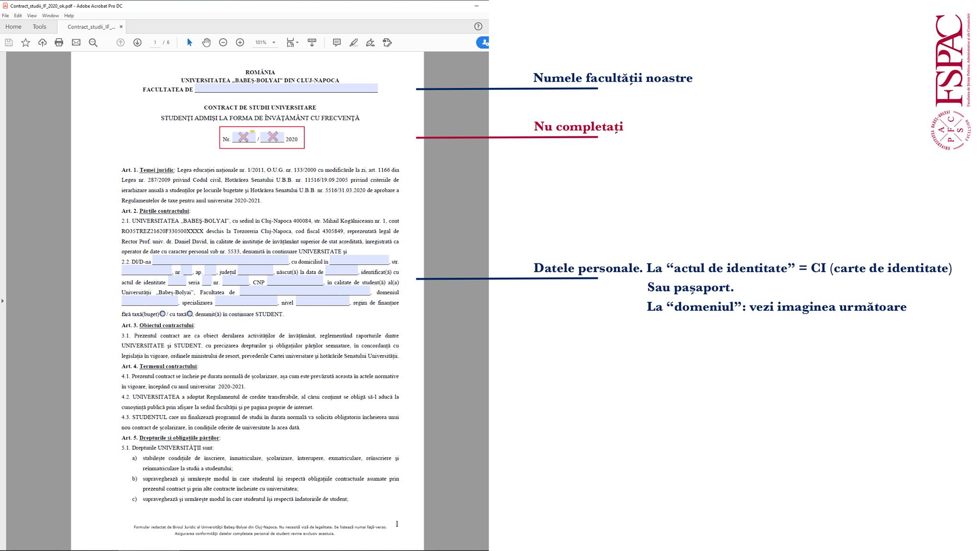Viewport: 980px width, 551px height.
Task: Zoom in with the plus icon
Action: pos(240,43)
